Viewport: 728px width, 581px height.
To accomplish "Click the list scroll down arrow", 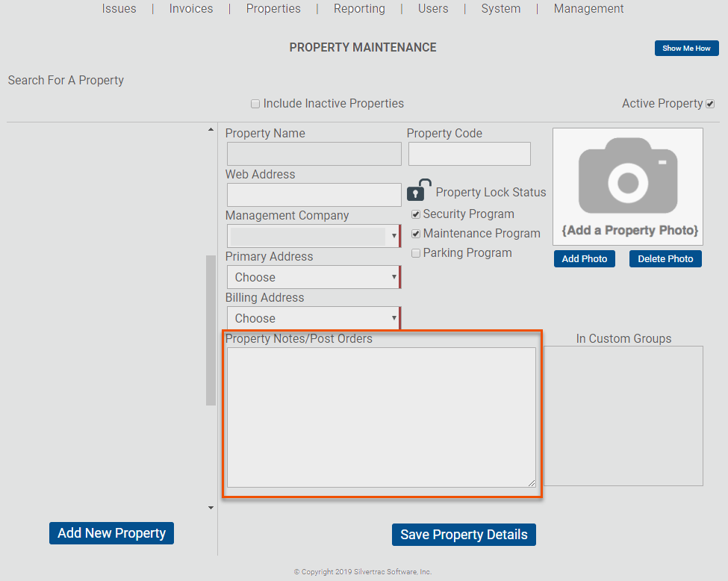I will tap(211, 508).
